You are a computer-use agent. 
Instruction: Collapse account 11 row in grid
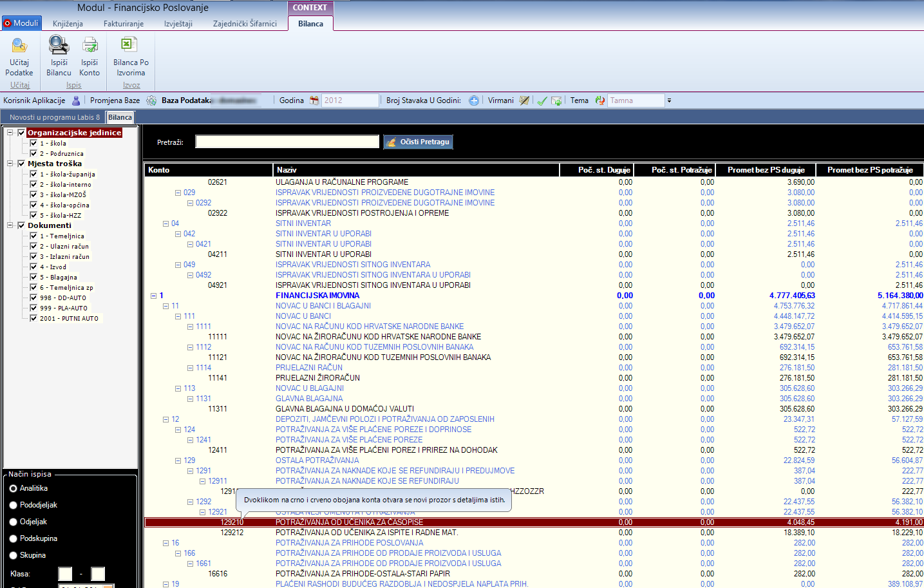tap(166, 306)
